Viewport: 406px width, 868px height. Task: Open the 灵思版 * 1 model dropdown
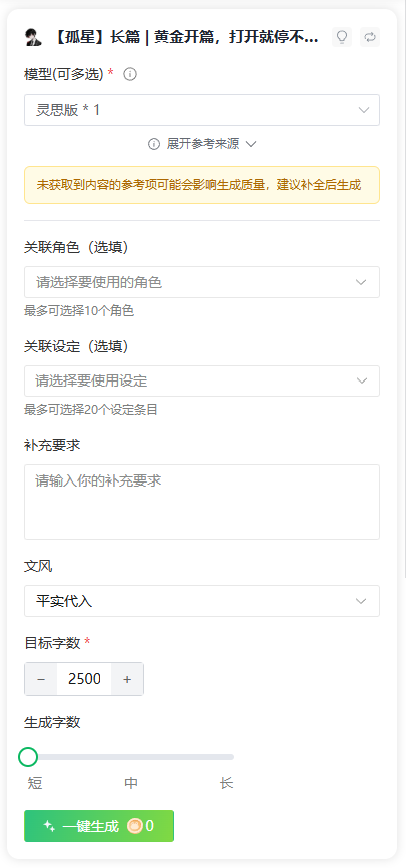pos(202,110)
